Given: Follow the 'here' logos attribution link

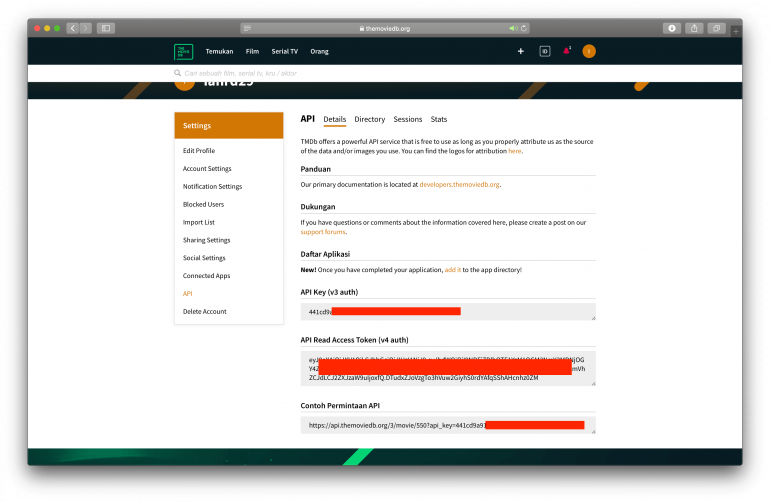Looking at the screenshot, I should 515,151.
